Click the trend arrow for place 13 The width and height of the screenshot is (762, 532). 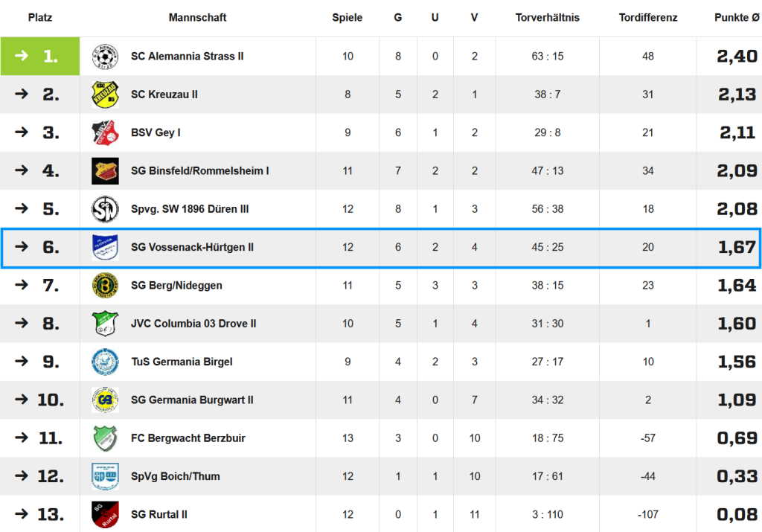[22, 514]
